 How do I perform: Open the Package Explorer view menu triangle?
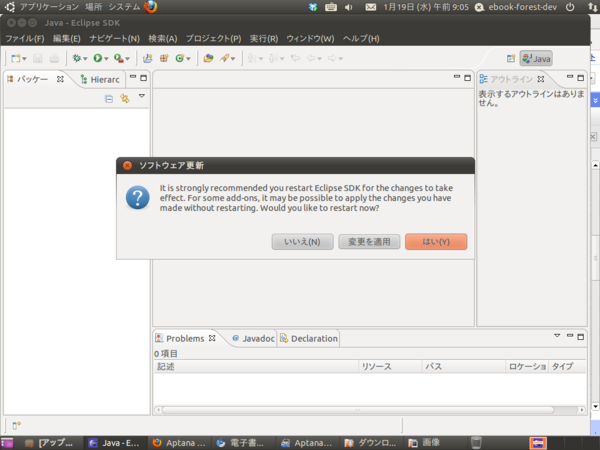click(142, 96)
